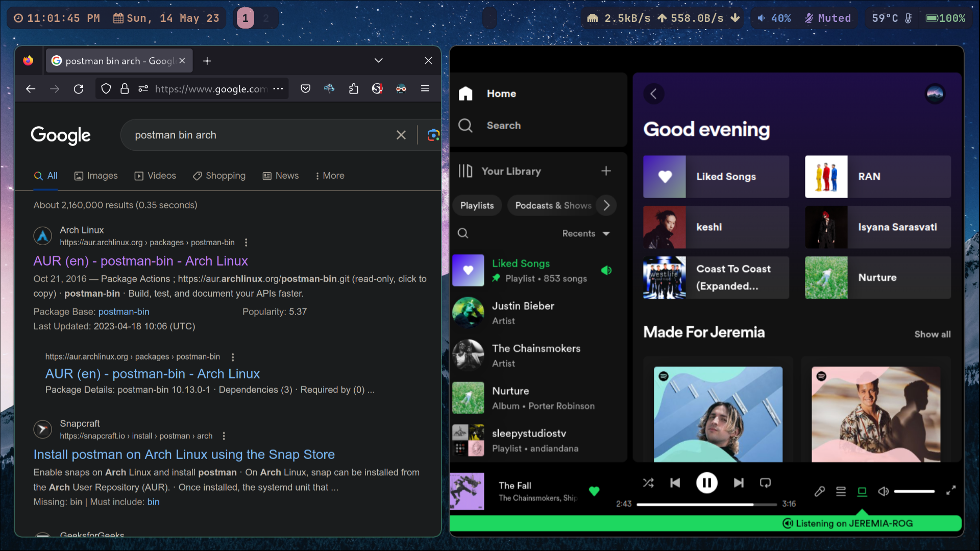The width and height of the screenshot is (980, 551).
Task: Open Spotify lyrics microphone icon
Action: (x=820, y=491)
